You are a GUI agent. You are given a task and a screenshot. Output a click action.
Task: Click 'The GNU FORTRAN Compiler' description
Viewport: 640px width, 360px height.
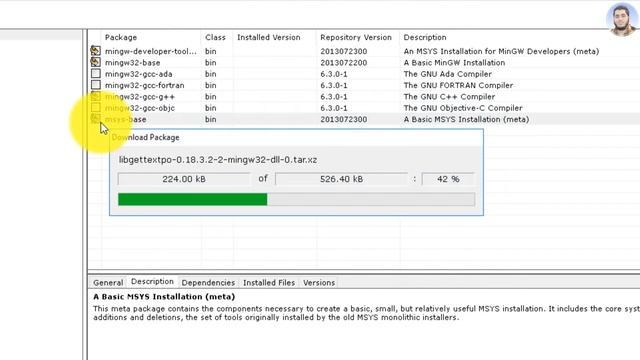(458, 85)
